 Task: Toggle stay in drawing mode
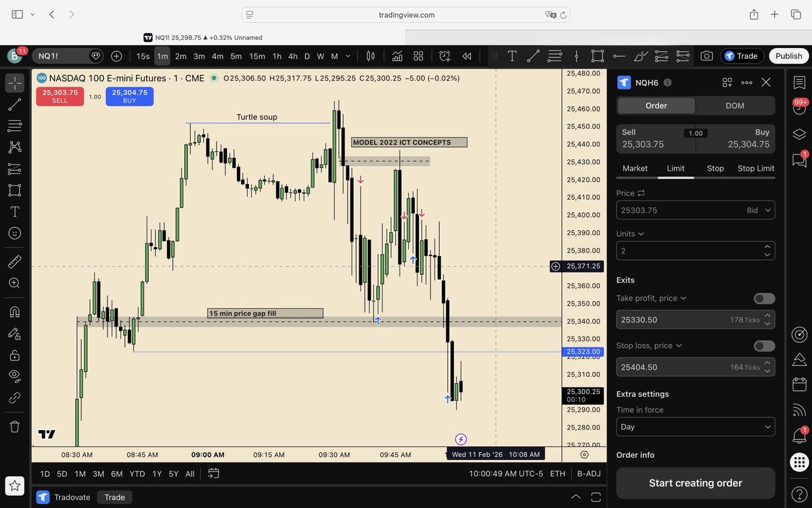click(x=15, y=333)
